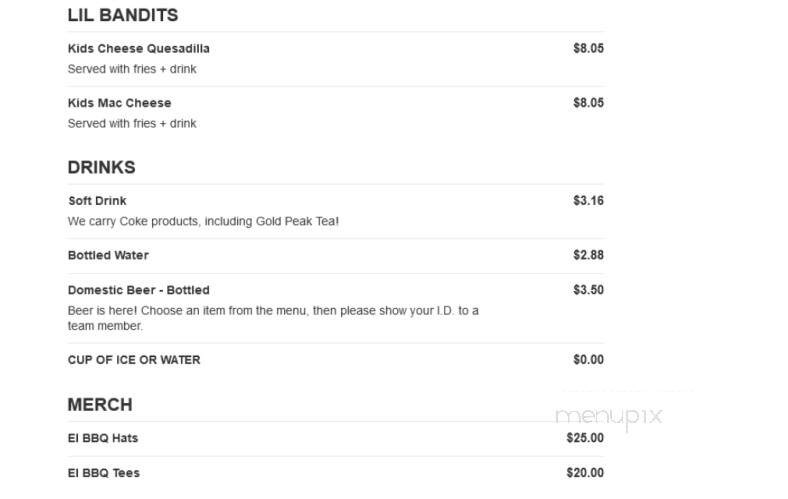Click the LIL BANDITS section heading
Viewport: 788px width, 499px height.
(x=123, y=15)
